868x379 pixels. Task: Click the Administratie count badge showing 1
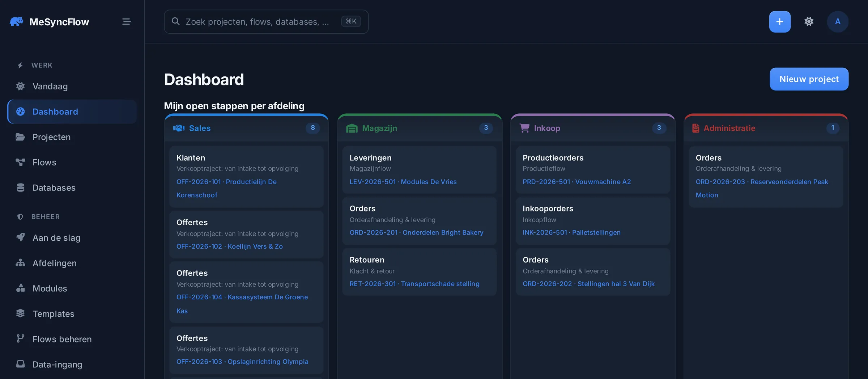(x=833, y=128)
